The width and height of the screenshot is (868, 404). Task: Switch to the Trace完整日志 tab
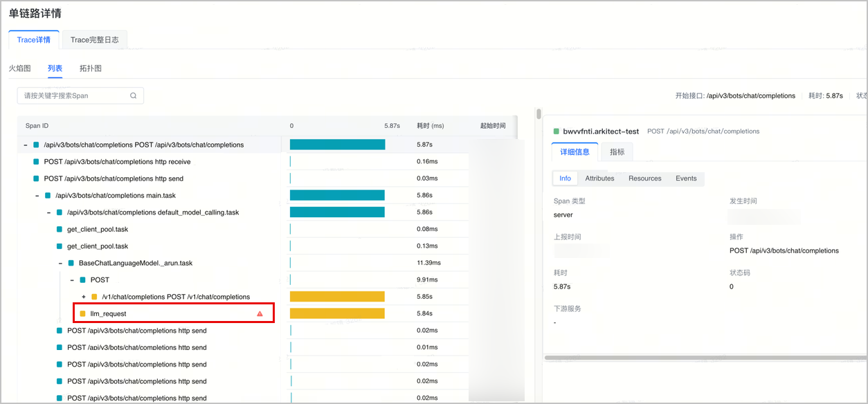coord(94,39)
